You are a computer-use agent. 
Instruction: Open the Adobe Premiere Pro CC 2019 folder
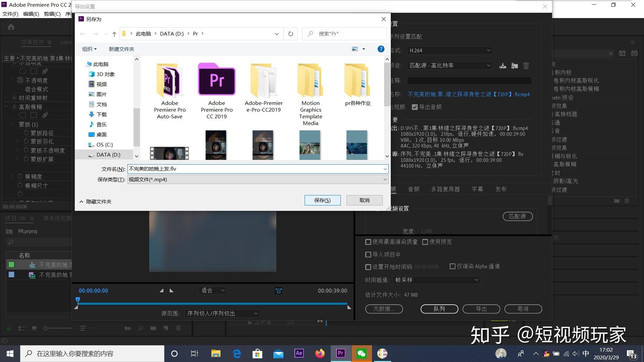pos(217,91)
